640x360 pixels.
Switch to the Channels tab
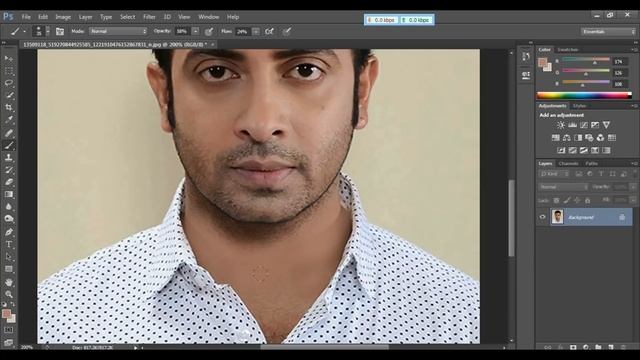pyautogui.click(x=568, y=164)
